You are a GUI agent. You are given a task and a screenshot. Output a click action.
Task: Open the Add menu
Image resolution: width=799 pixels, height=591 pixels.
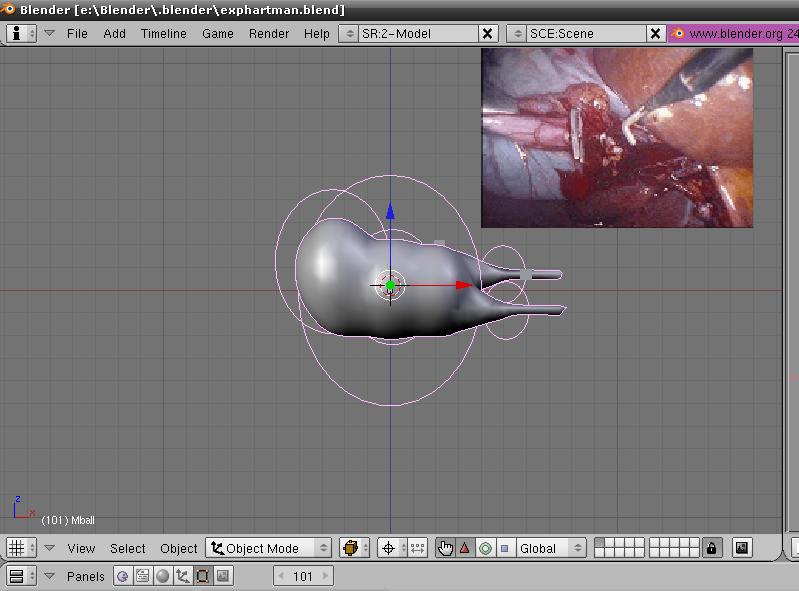click(115, 34)
